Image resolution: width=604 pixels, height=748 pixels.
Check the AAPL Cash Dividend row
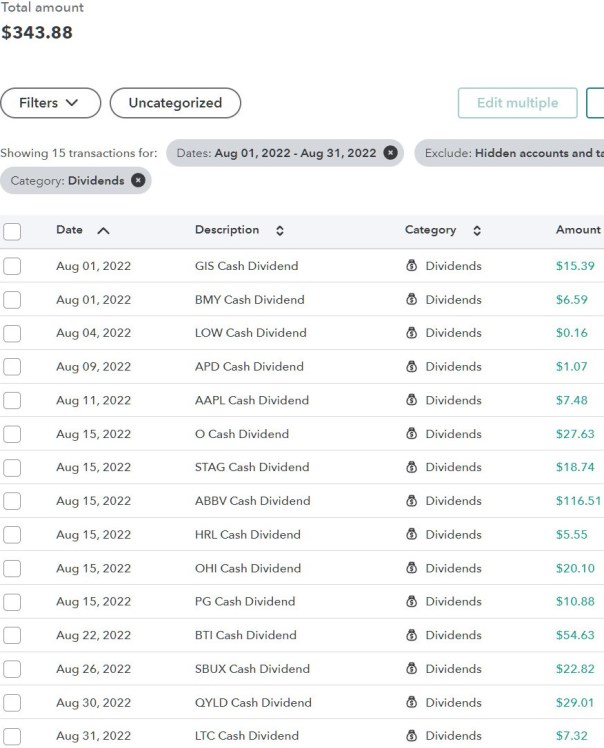[12, 401]
